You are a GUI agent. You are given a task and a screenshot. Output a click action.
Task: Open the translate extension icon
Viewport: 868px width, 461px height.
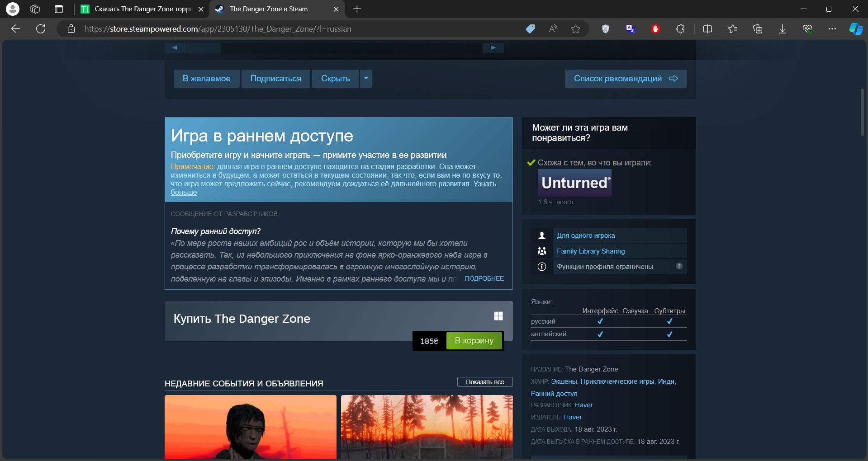pyautogui.click(x=631, y=29)
